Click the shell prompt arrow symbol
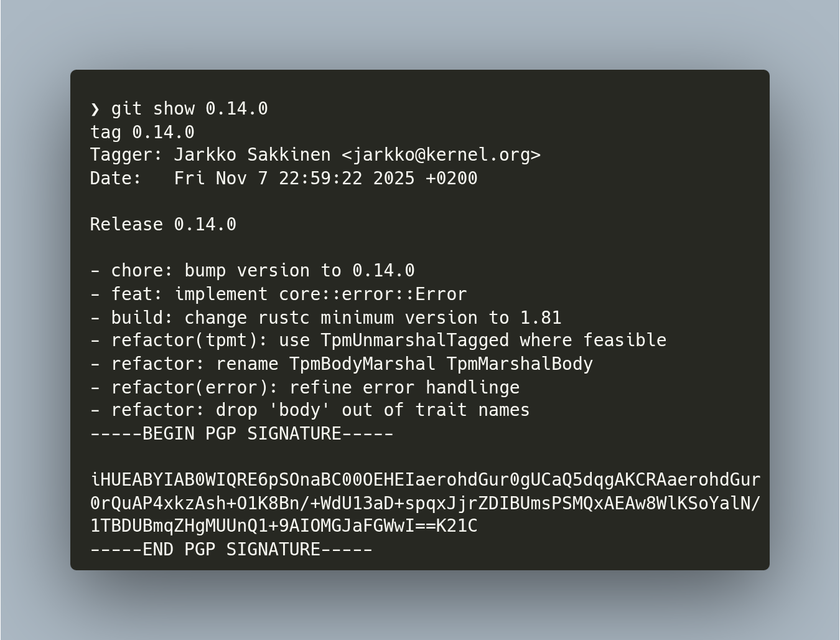The image size is (840, 640). pyautogui.click(x=95, y=110)
